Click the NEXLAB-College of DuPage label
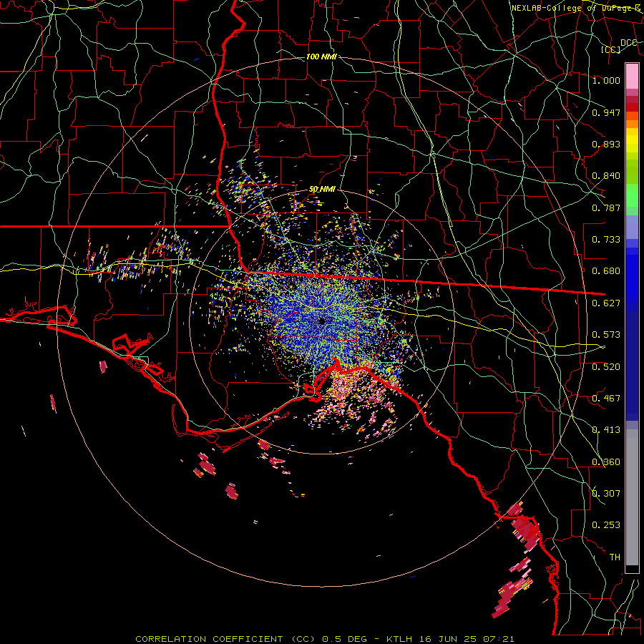The height and width of the screenshot is (644, 644). tap(577, 8)
